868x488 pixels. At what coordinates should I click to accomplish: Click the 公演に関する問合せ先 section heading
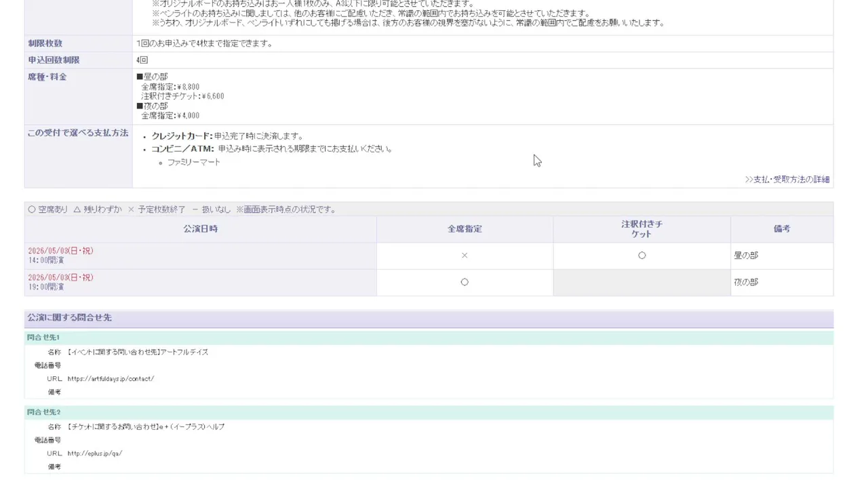click(69, 317)
